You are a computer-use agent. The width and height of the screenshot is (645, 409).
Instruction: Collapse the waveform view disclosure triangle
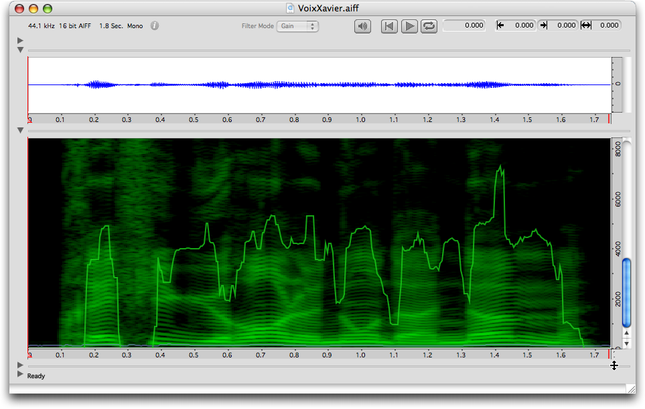pos(21,49)
